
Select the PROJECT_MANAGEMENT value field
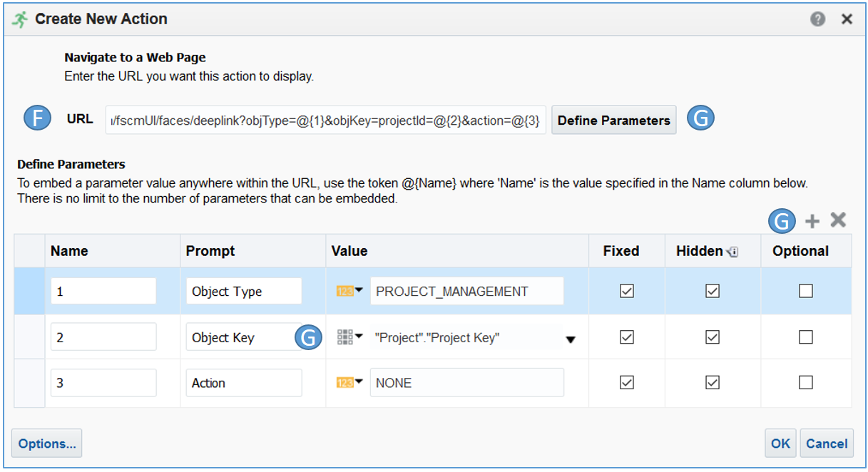[x=466, y=291]
